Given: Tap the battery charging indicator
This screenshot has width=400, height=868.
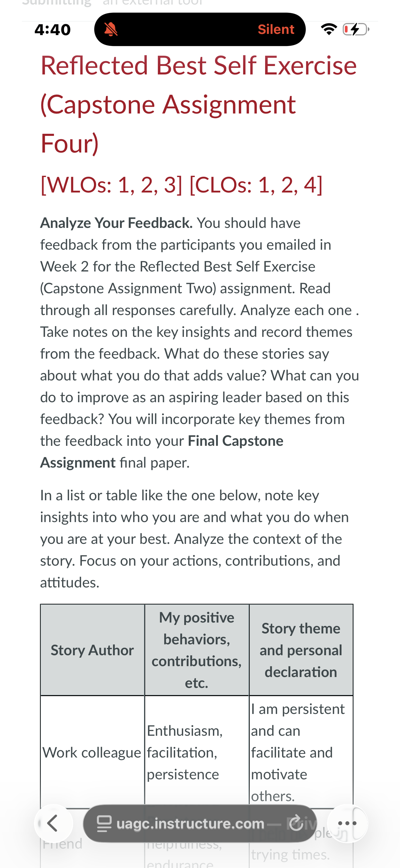Looking at the screenshot, I should pyautogui.click(x=356, y=29).
